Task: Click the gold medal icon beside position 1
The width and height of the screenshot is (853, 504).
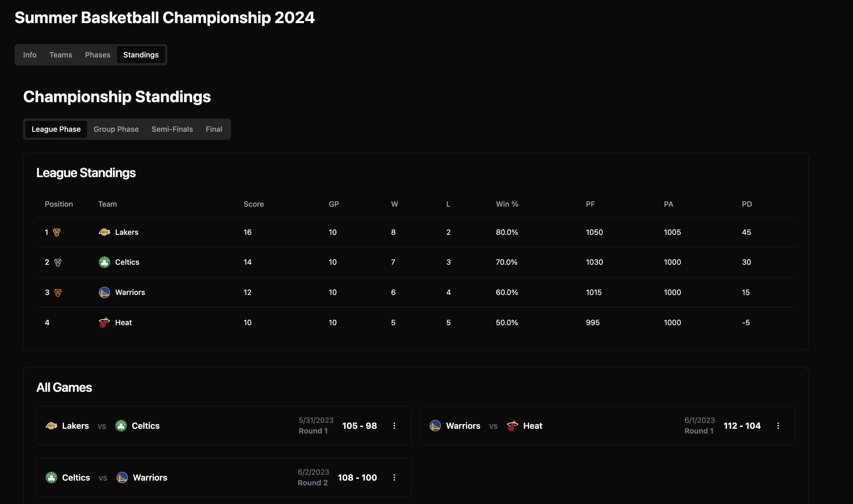Action: click(57, 232)
